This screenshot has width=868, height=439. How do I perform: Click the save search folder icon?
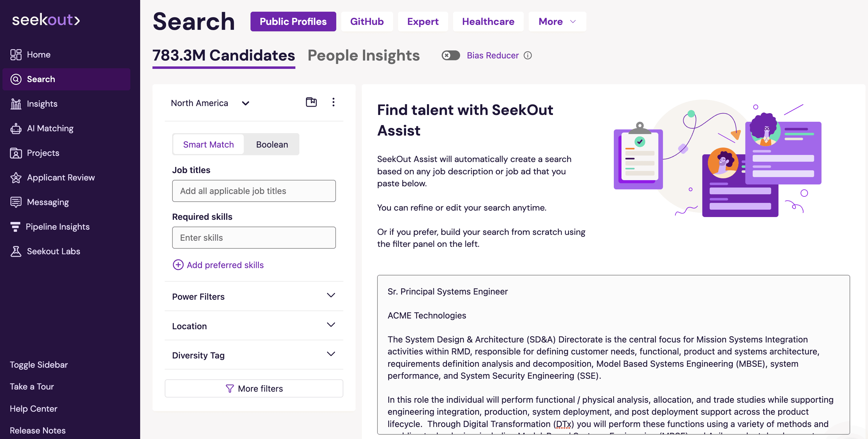(311, 102)
